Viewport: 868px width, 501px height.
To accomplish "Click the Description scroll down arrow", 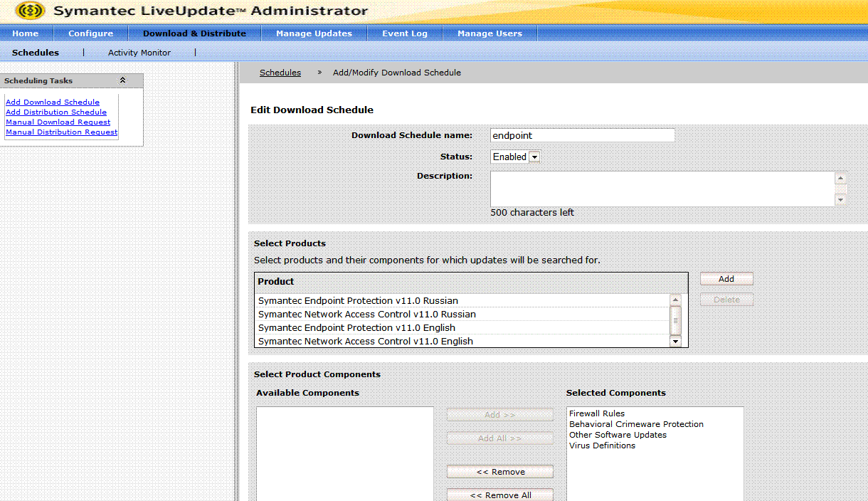I will point(840,201).
